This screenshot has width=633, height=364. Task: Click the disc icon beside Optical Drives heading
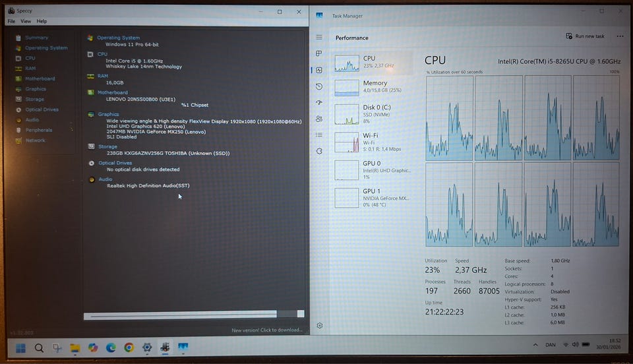click(x=92, y=163)
